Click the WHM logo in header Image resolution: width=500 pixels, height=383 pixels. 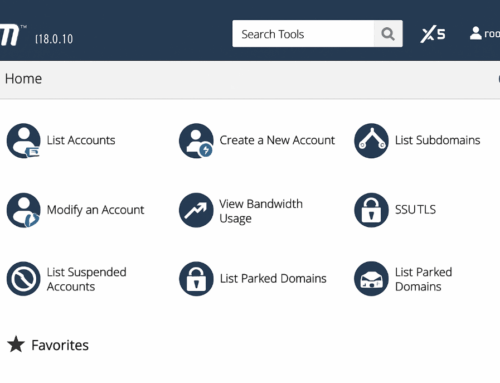coord(12,35)
